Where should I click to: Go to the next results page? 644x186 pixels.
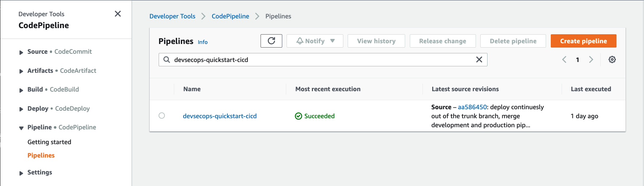tap(591, 59)
